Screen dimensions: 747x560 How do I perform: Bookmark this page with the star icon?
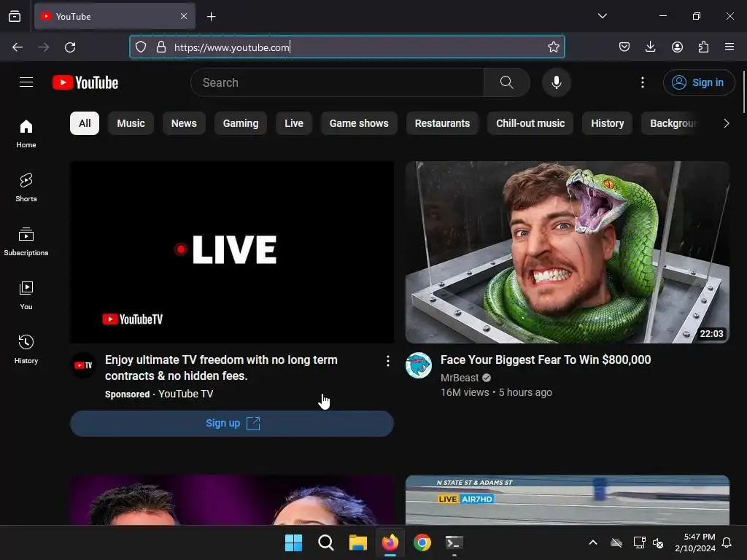point(553,47)
